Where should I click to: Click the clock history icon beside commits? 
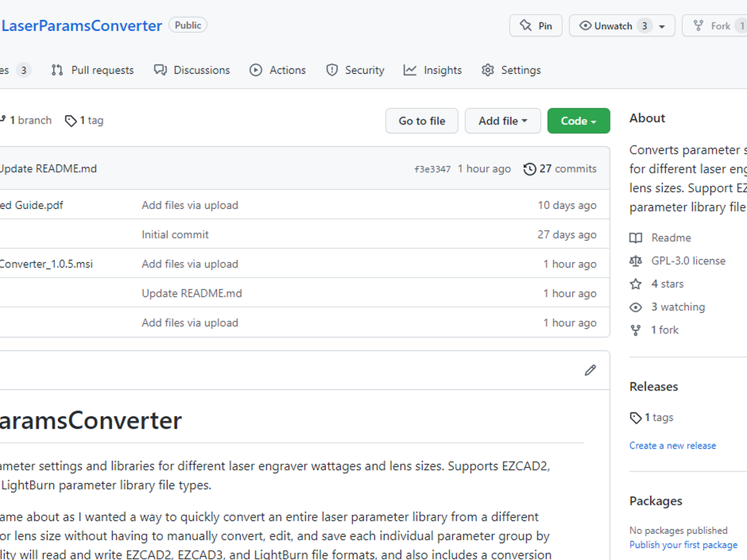(529, 169)
